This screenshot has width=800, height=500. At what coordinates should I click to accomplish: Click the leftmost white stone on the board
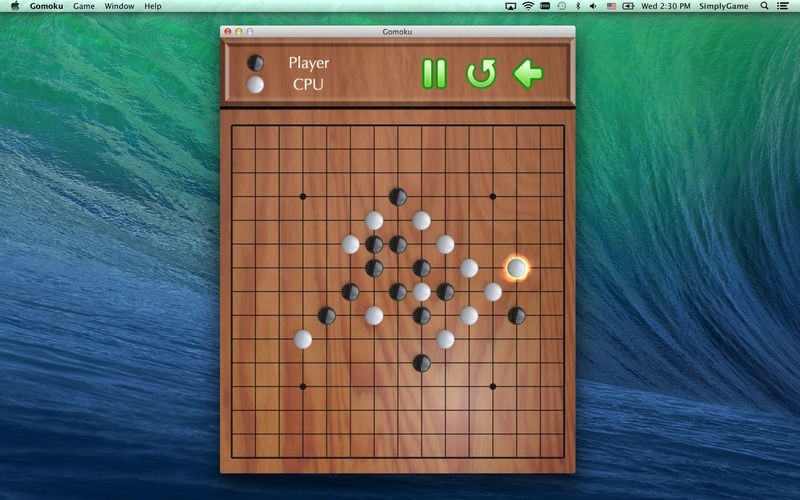pyautogui.click(x=302, y=339)
